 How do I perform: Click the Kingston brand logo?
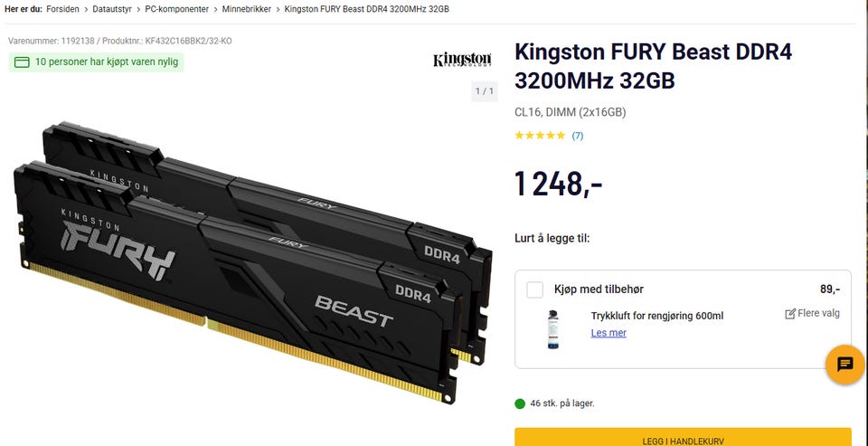pyautogui.click(x=462, y=60)
